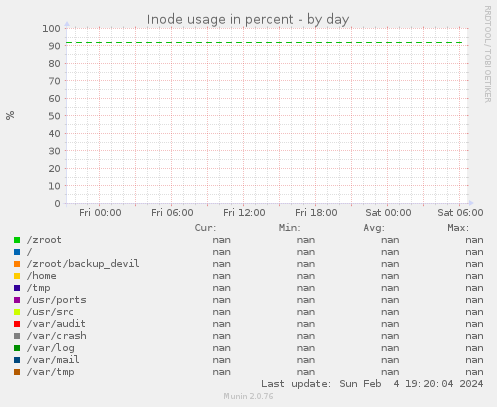Click the Munin 2.0.76 version text
The image size is (497, 407).
click(248, 396)
